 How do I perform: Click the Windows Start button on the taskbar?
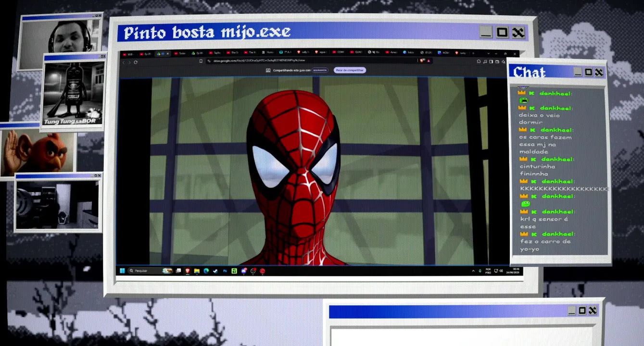tap(122, 271)
